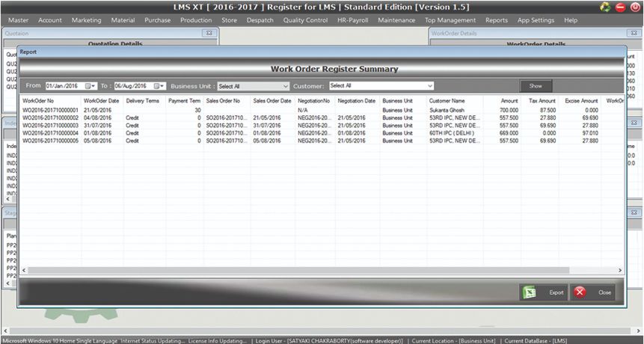Click the Excise Amount column header

(x=580, y=101)
